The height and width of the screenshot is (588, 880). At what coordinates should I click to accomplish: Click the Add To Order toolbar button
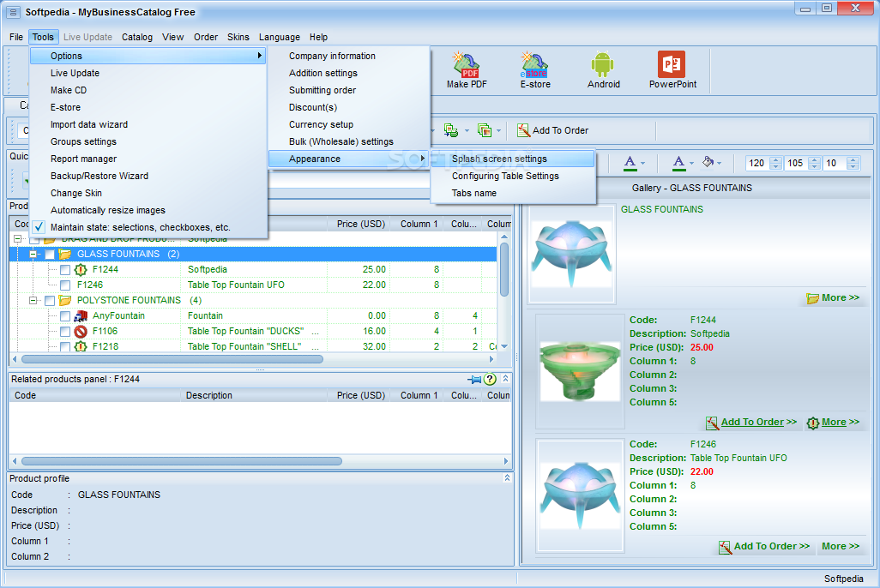(x=553, y=130)
